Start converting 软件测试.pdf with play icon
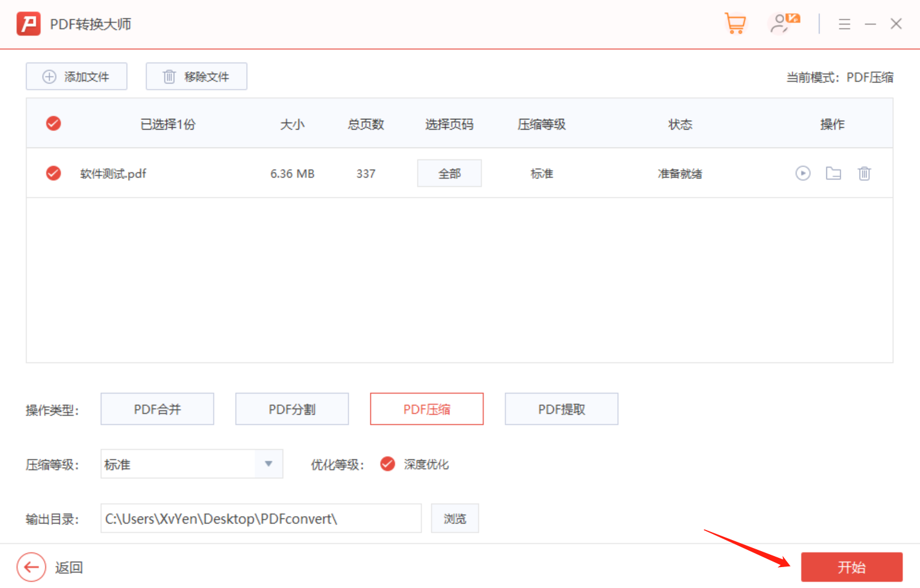The image size is (920, 588). [802, 173]
